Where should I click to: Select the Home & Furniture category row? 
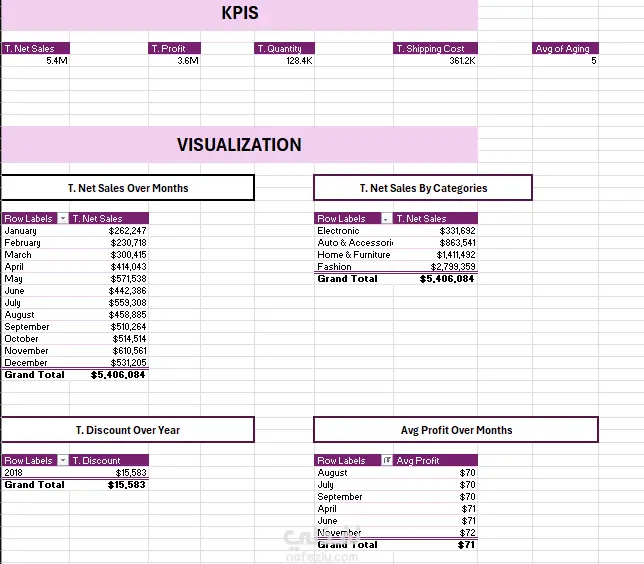point(354,254)
